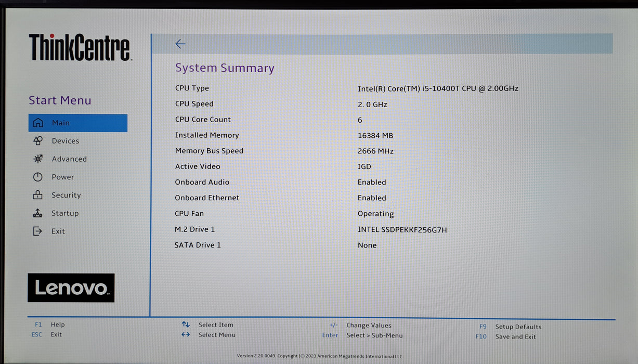The width and height of the screenshot is (638, 364).
Task: Click ESC Exit hint
Action: coord(47,334)
